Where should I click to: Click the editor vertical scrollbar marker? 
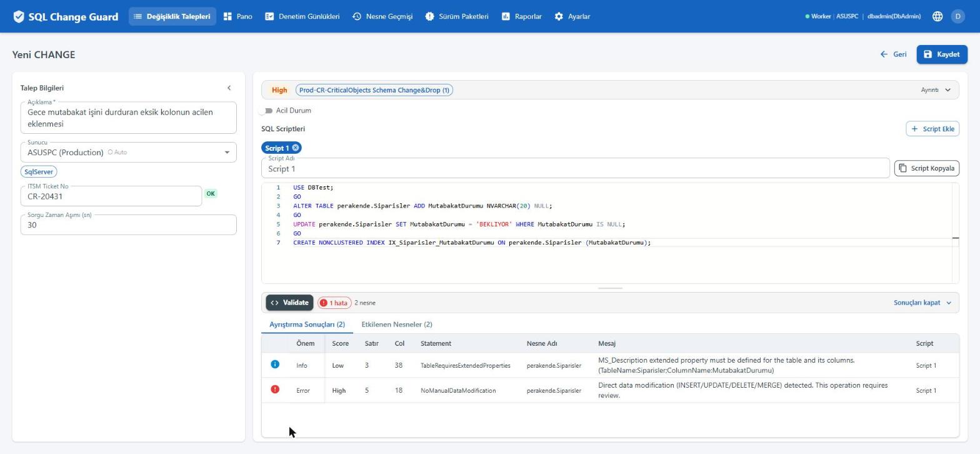point(956,238)
